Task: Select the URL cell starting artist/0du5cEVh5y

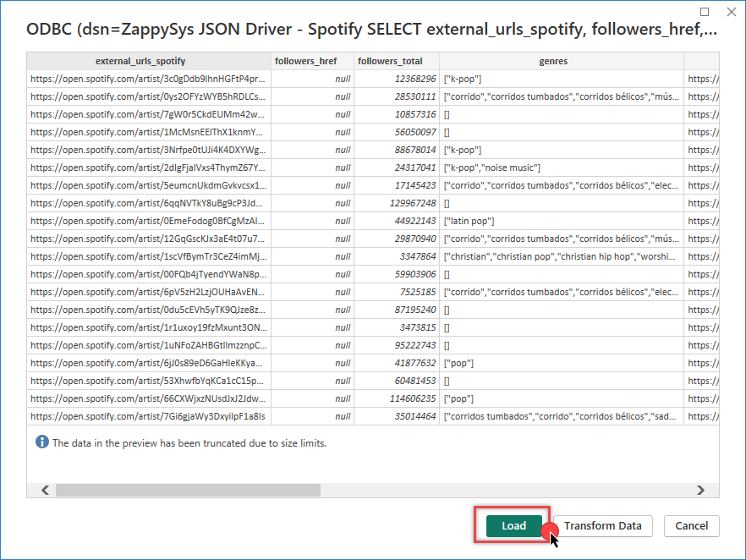Action: coord(149,310)
